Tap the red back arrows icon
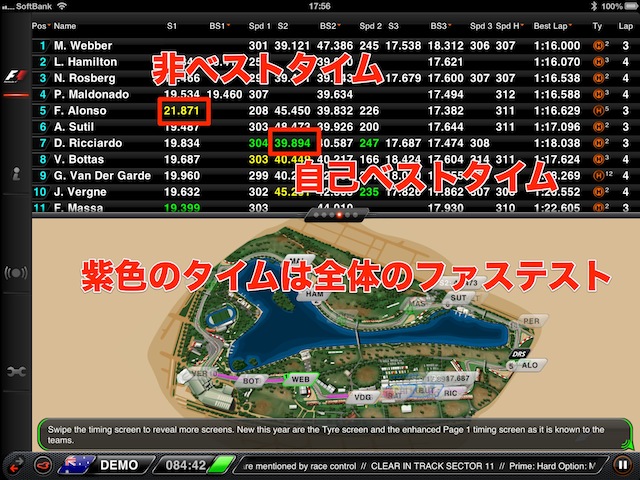Screen dimensions: 640x480 point(15,465)
